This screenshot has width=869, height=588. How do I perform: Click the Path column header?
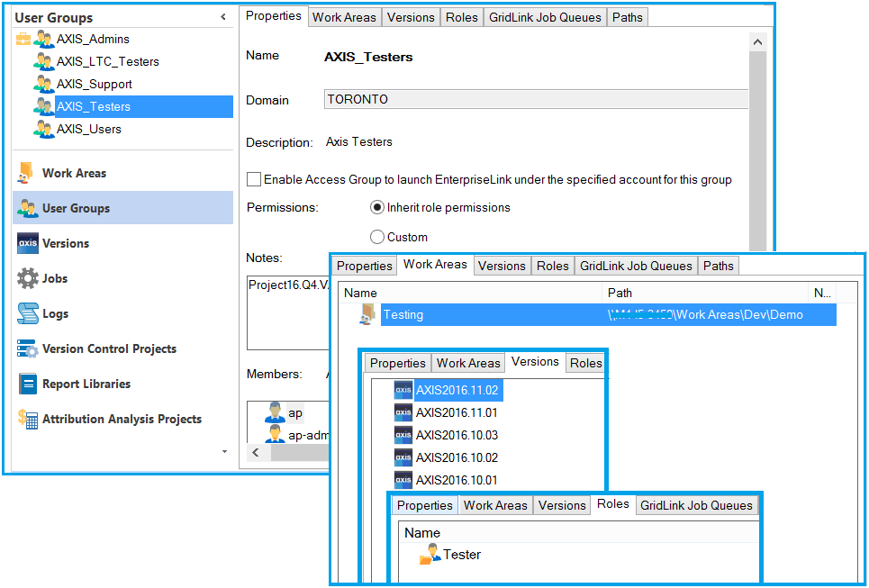click(705, 294)
